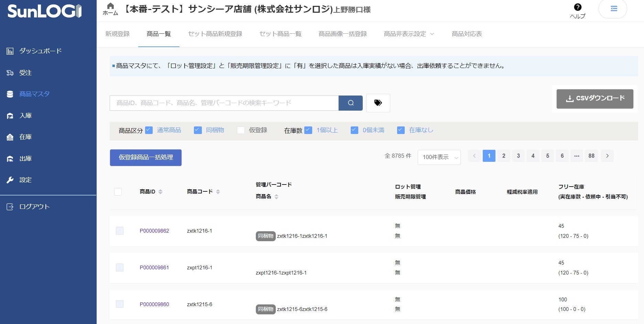Screen dimensions: 644x324
Task: Go to previous page arrow
Action: 474,156
